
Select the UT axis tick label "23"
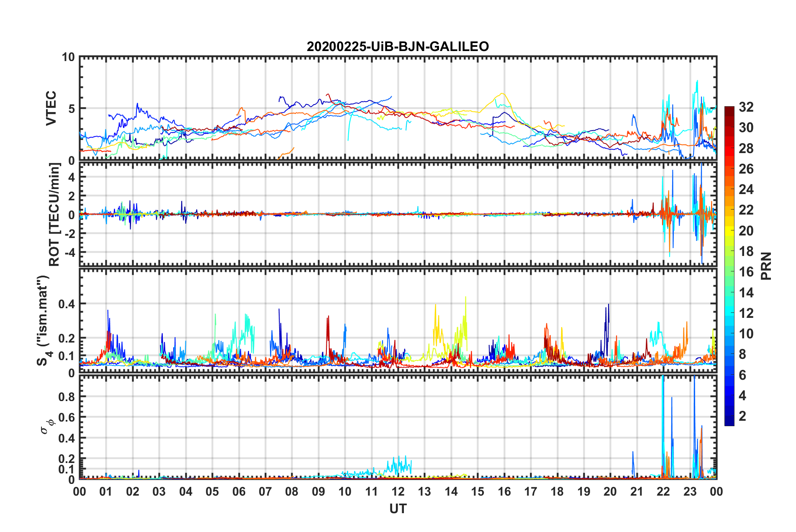point(690,491)
